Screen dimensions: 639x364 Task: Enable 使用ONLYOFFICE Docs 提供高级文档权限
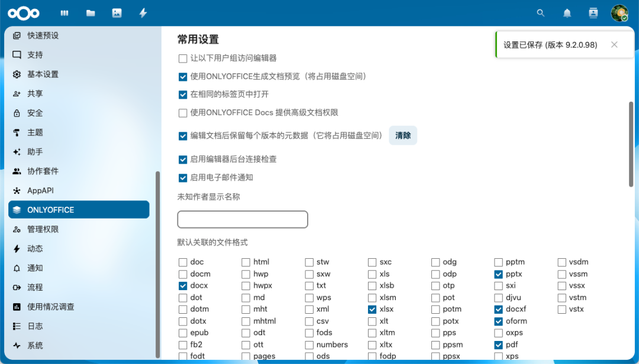pyautogui.click(x=183, y=113)
